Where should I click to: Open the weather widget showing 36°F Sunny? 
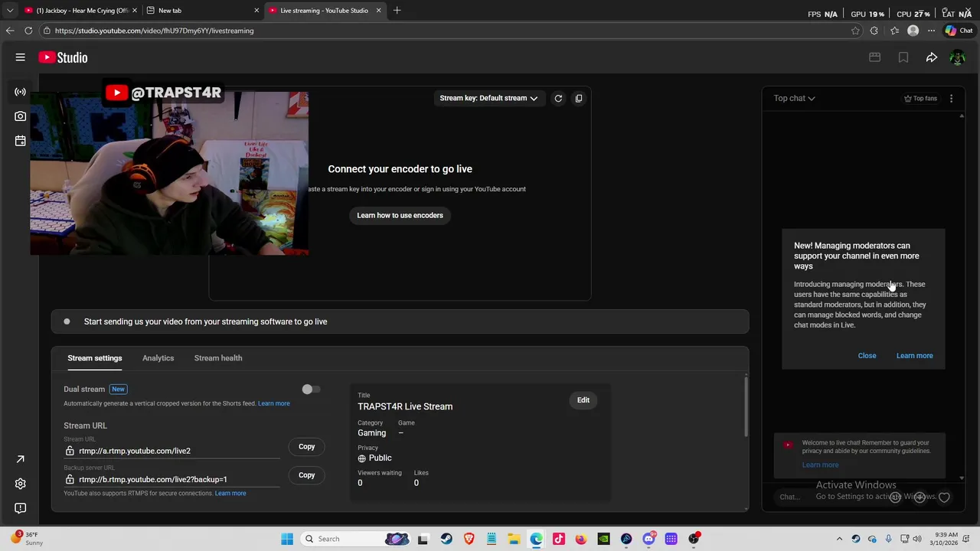24,539
